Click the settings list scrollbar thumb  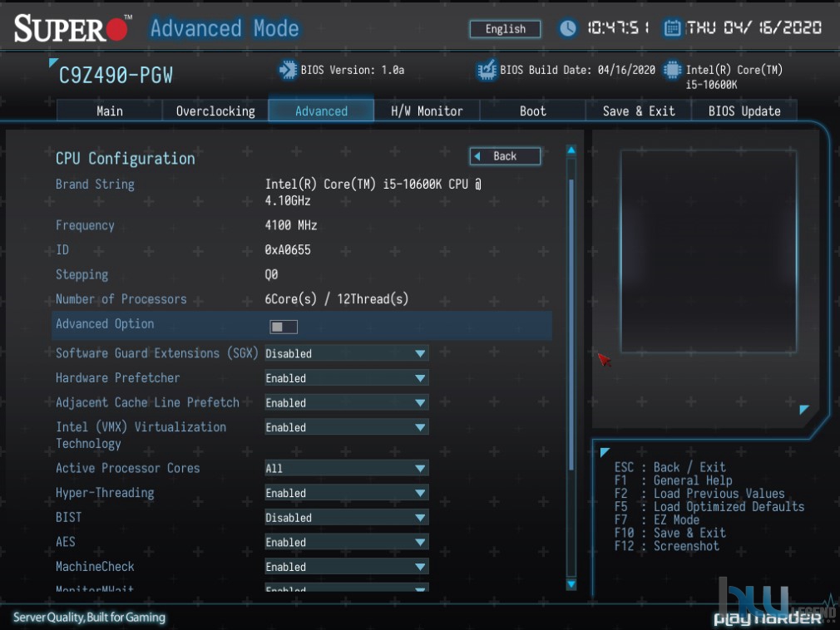[571, 324]
